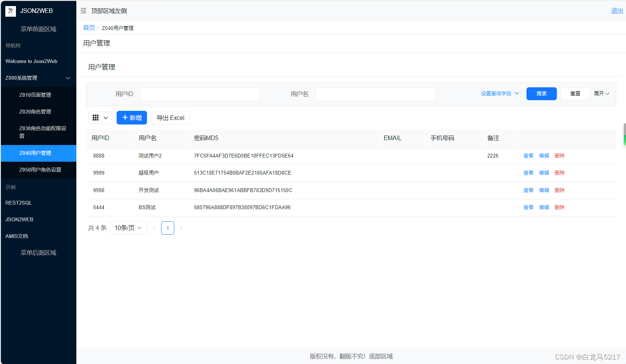Log out via 退出 link

click(x=617, y=11)
